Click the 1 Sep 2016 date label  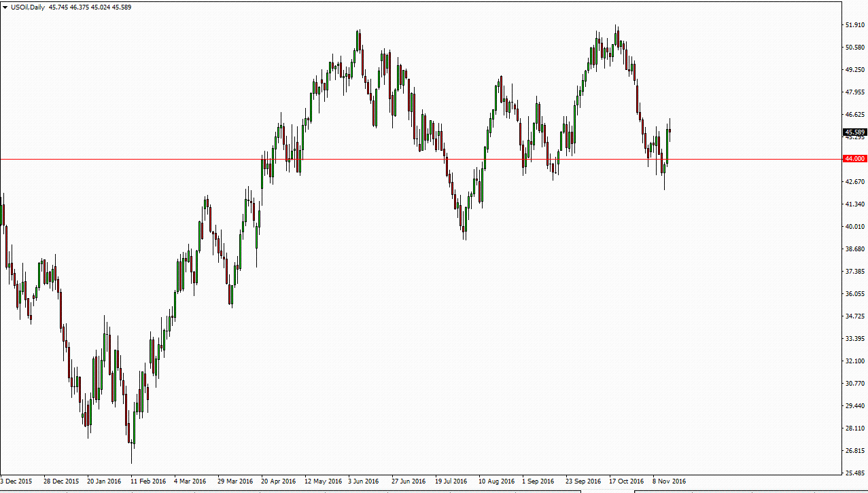point(538,481)
